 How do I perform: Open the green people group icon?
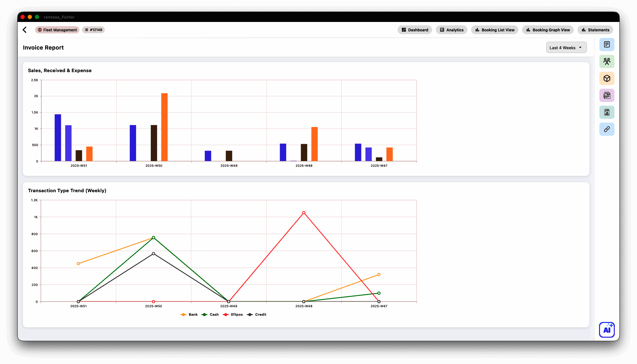pos(607,61)
